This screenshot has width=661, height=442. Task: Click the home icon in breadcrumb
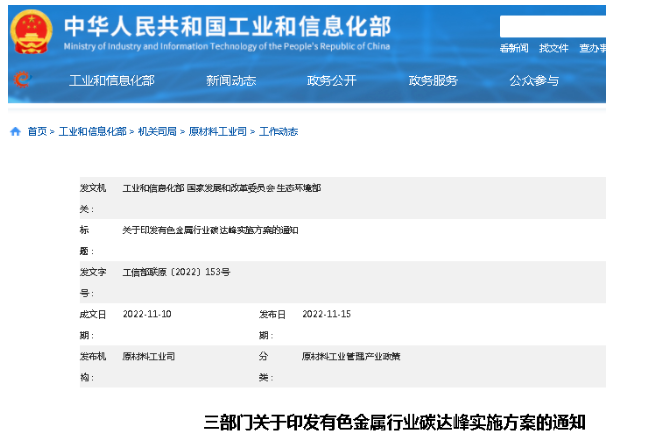point(16,132)
